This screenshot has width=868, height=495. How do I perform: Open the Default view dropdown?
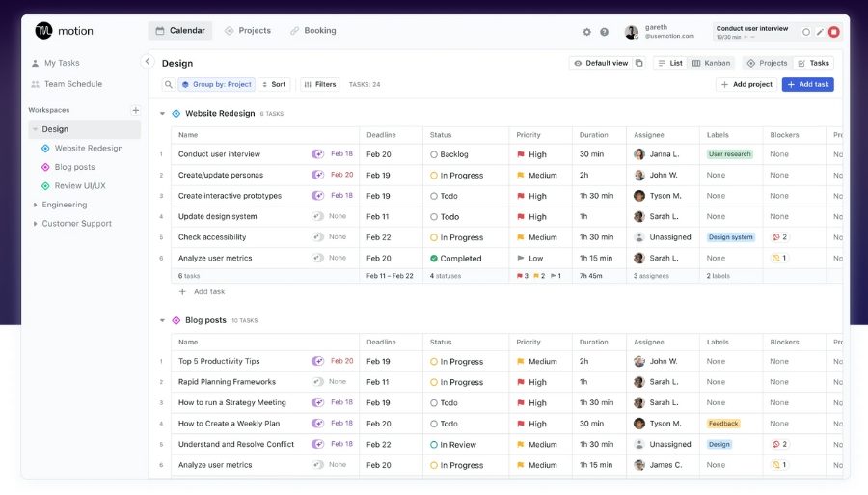tap(601, 63)
